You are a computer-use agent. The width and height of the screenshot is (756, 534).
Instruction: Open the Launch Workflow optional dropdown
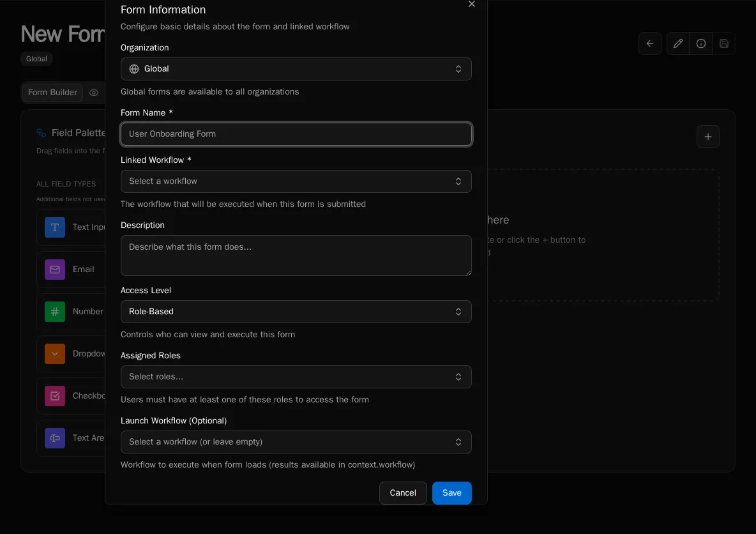click(x=296, y=442)
